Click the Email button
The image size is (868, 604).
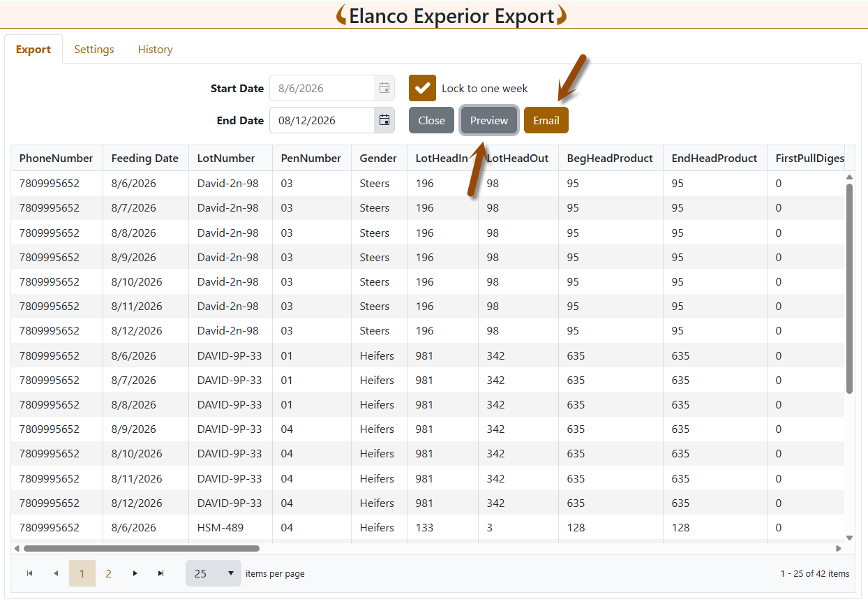point(546,120)
